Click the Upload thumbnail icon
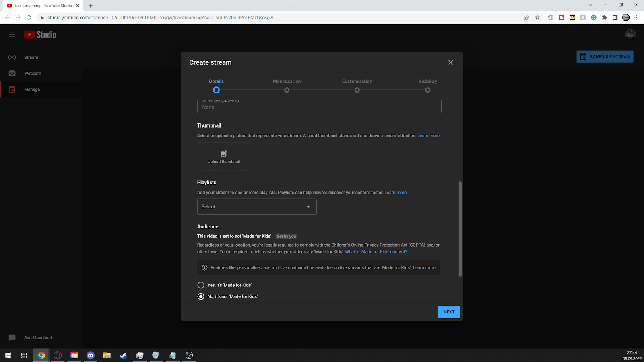Screen dimensions: 644x362 click(224, 154)
